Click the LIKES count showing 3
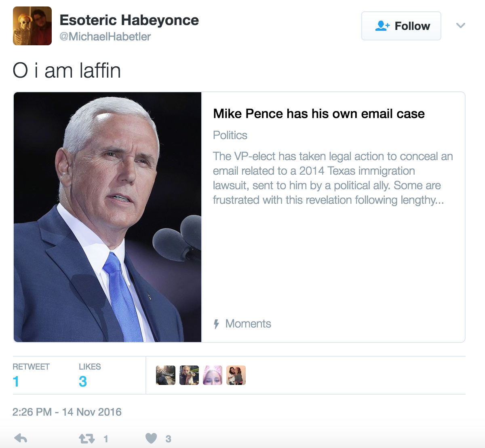485x448 pixels. [82, 381]
